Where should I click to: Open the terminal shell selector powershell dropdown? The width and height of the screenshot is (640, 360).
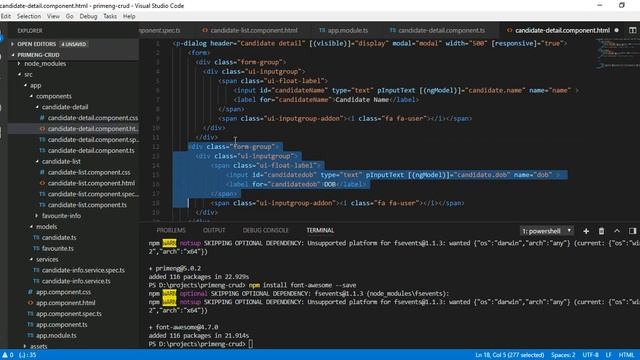[x=547, y=231]
